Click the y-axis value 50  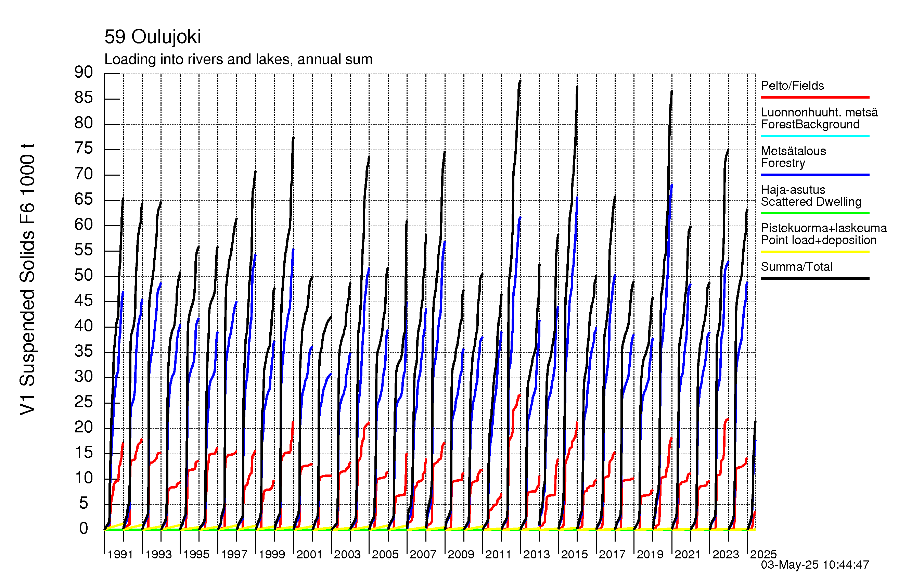(x=84, y=275)
